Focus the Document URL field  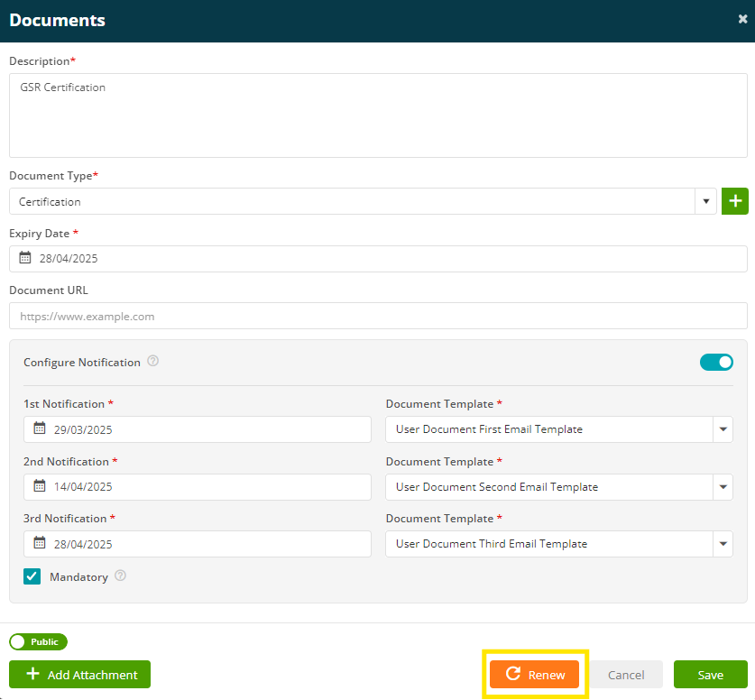pos(378,316)
